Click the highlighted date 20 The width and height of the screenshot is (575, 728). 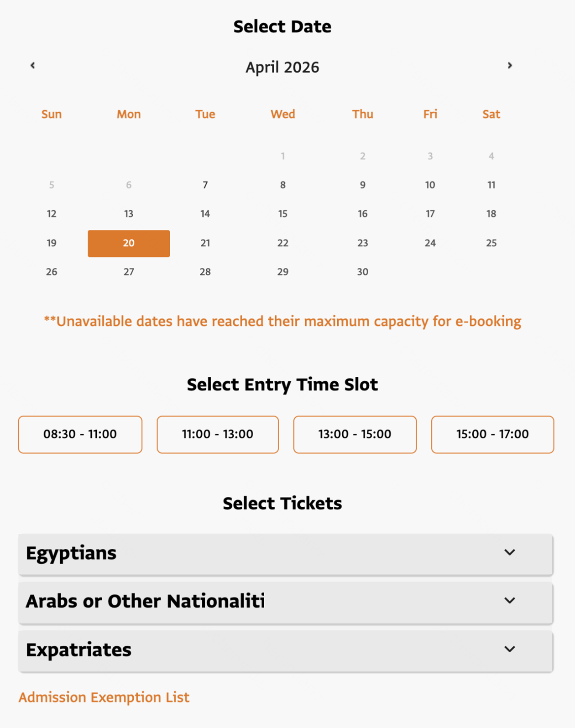point(129,243)
